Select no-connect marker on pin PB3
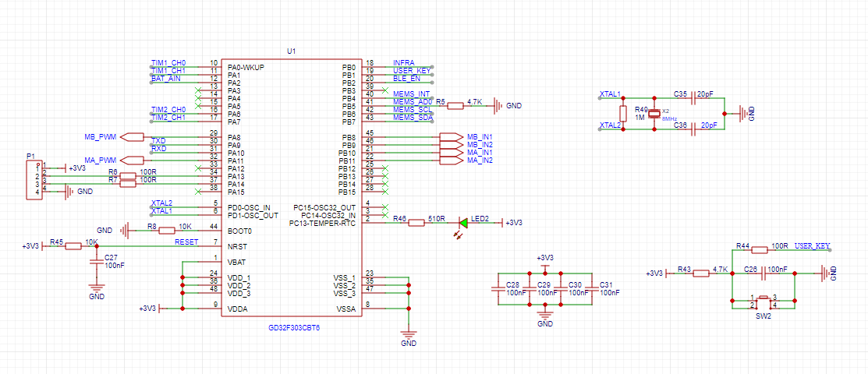Screen dimensions: 868x374 [385, 90]
